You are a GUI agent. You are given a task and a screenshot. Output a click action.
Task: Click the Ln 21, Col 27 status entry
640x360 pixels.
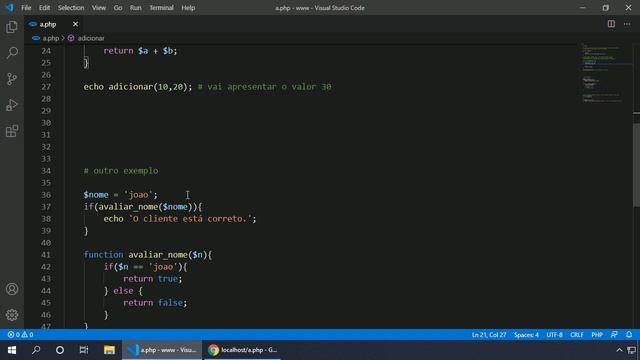489,335
